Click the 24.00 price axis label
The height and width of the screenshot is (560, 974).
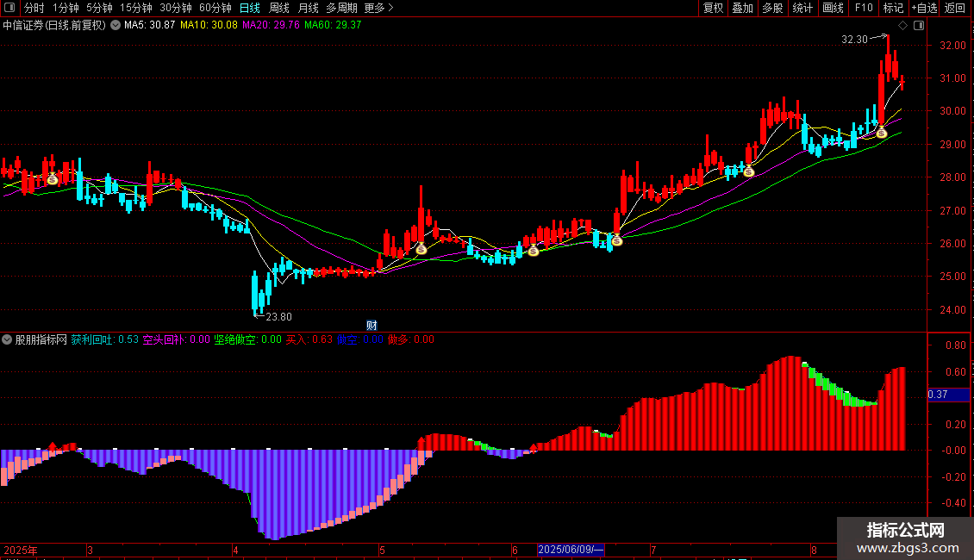tap(952, 310)
